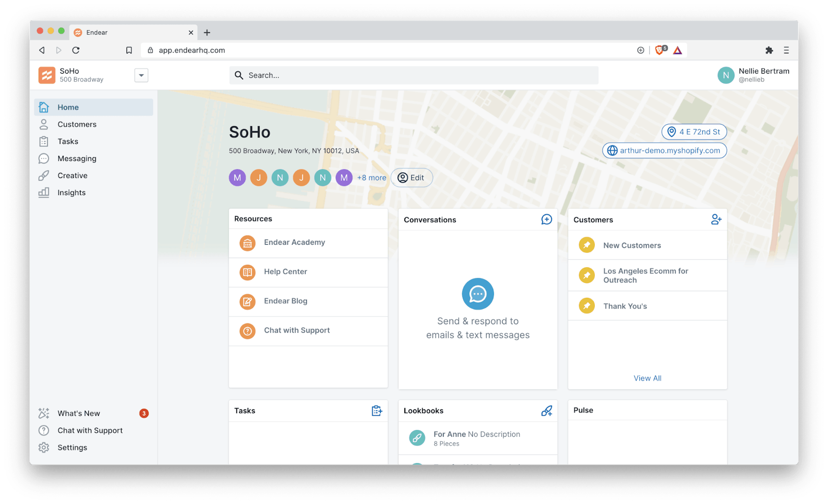Image resolution: width=828 pixels, height=504 pixels.
Task: Open the For Anne lookbook
Action: tap(478, 438)
